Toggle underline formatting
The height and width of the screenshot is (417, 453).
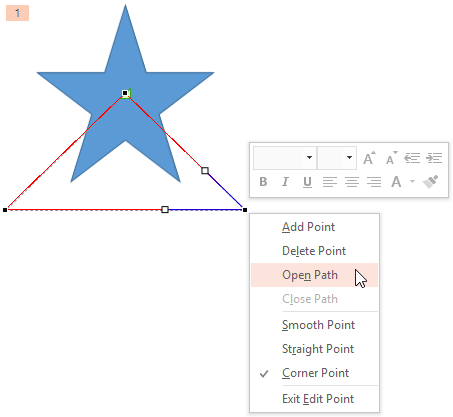click(307, 182)
